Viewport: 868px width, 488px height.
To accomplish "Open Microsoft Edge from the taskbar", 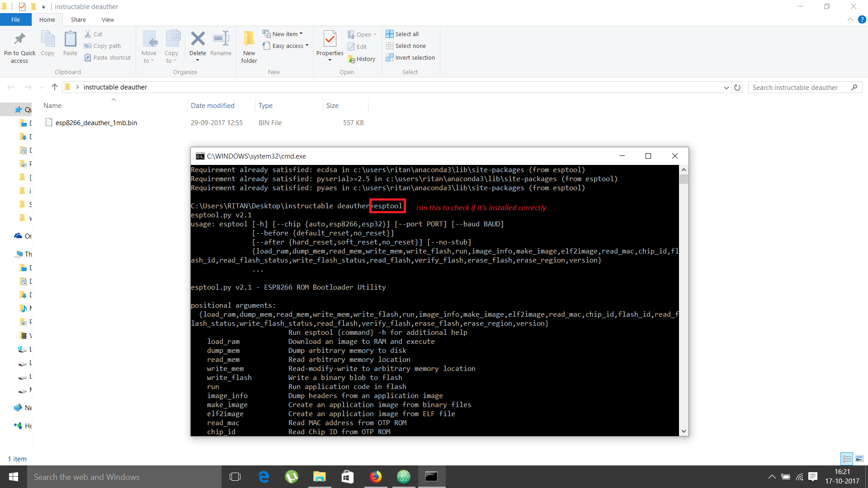I will [264, 477].
